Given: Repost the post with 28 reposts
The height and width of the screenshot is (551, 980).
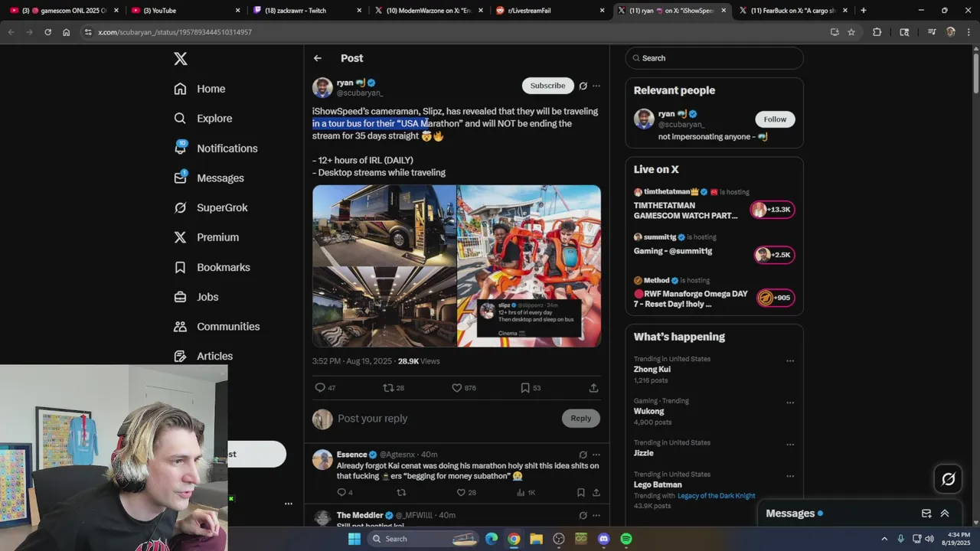Looking at the screenshot, I should tap(388, 388).
